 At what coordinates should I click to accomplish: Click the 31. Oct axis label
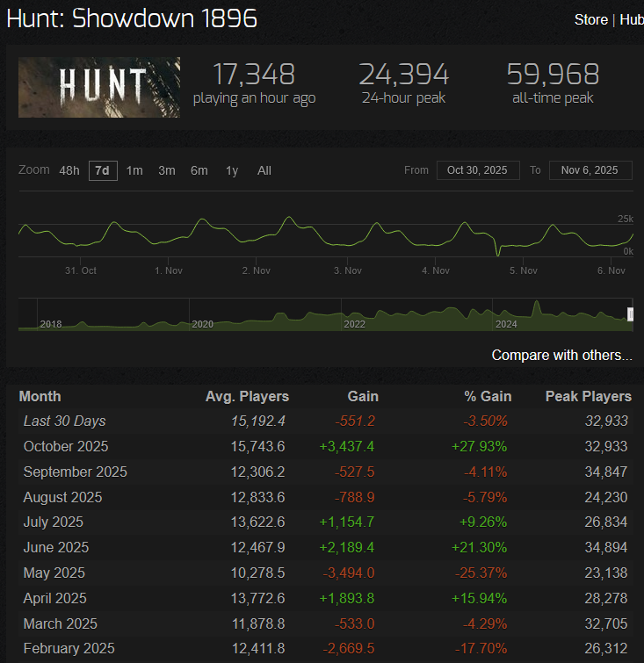81,270
